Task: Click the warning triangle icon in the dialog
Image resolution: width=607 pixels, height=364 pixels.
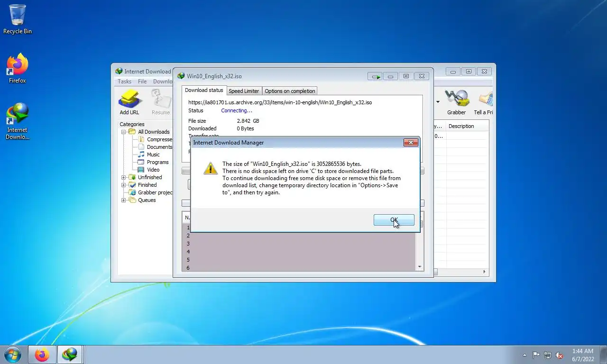Action: (x=211, y=168)
